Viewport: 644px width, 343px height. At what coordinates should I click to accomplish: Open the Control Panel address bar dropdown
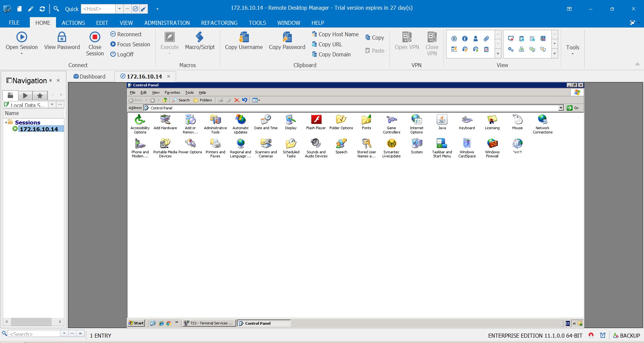coord(561,108)
